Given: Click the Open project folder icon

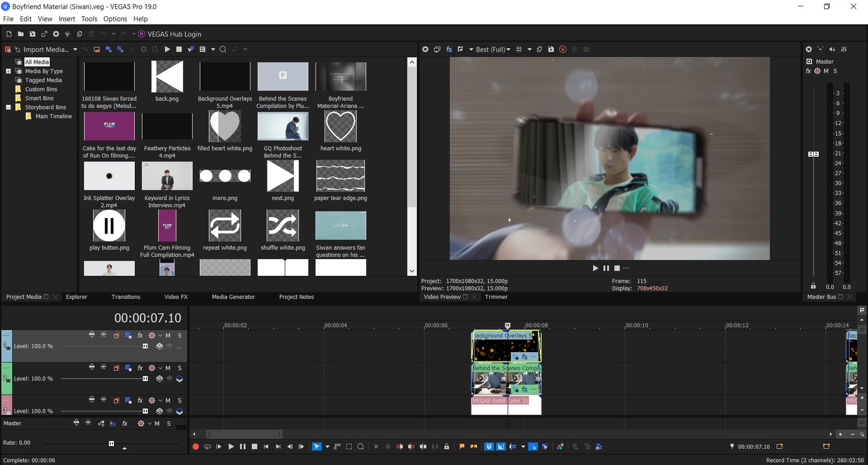Looking at the screenshot, I should pos(20,34).
